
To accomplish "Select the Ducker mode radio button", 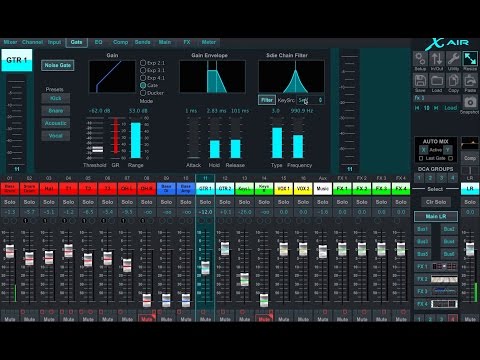I will coord(143,93).
